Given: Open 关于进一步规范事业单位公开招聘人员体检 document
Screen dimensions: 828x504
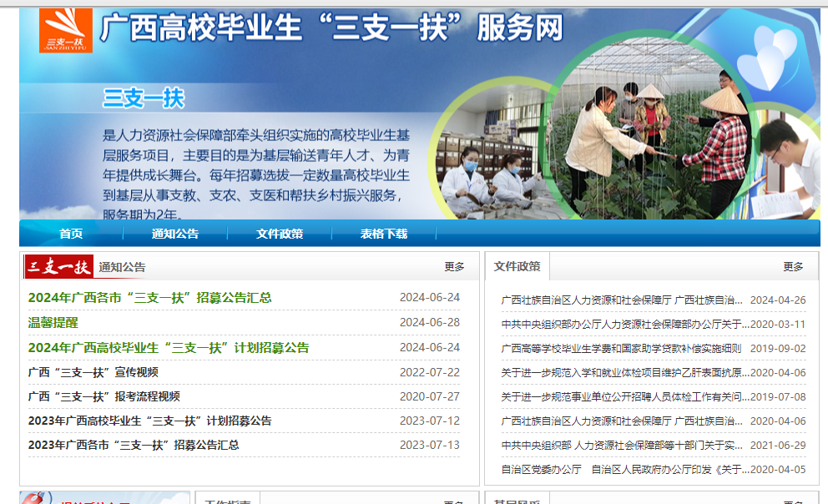Looking at the screenshot, I should click(625, 397).
